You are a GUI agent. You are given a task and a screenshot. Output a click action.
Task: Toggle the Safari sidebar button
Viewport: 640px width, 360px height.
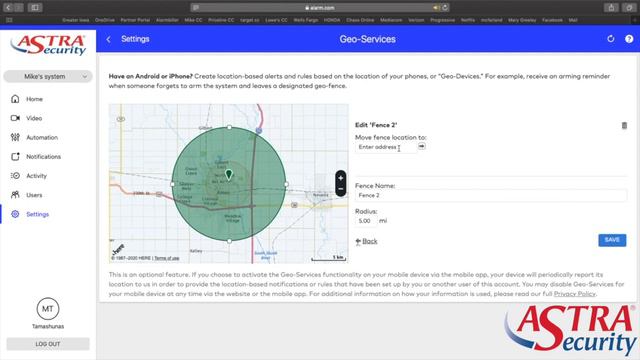click(x=35, y=7)
